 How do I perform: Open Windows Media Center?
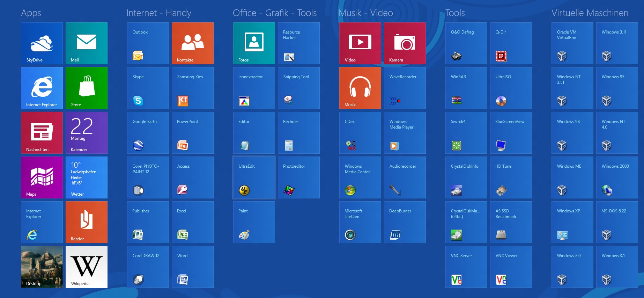pos(360,177)
